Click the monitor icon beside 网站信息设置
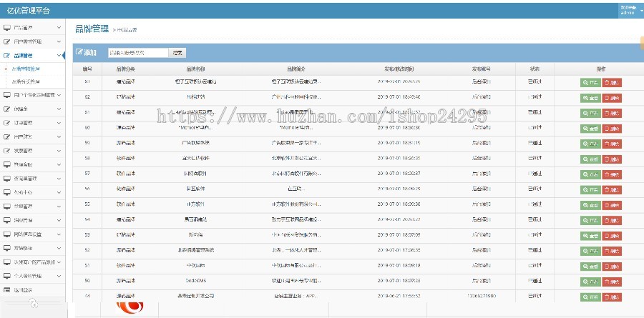644x318 pixels. coord(6,234)
